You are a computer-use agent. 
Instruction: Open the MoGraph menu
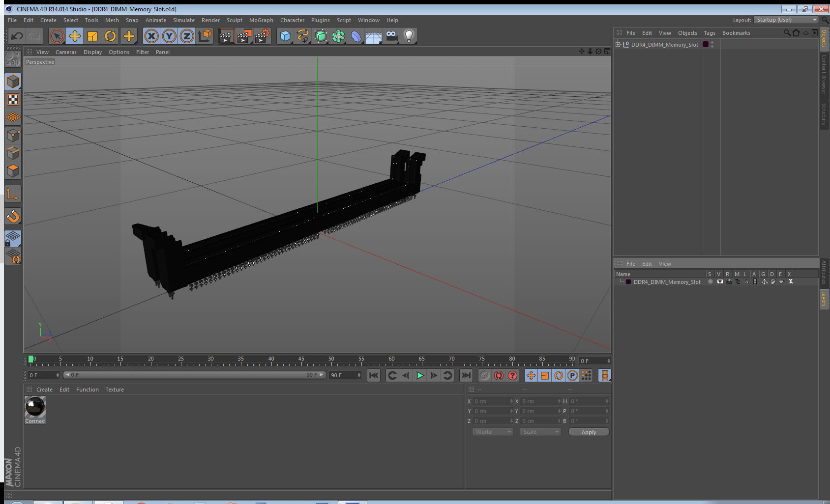point(261,20)
